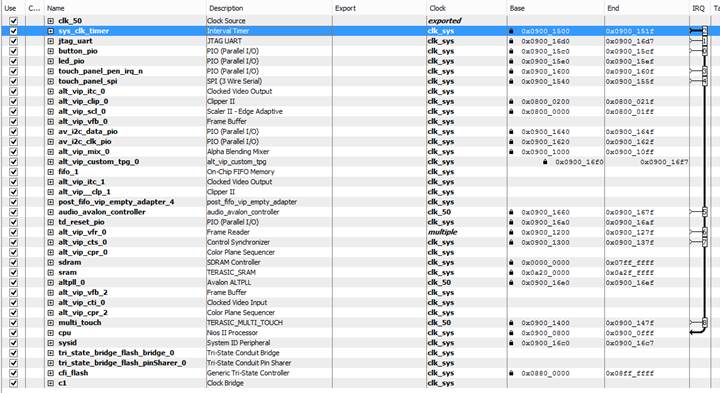Screen dimensions: 720x393
Task: Click lock icon for alt_vip_vfr_0 base
Action: (x=511, y=232)
